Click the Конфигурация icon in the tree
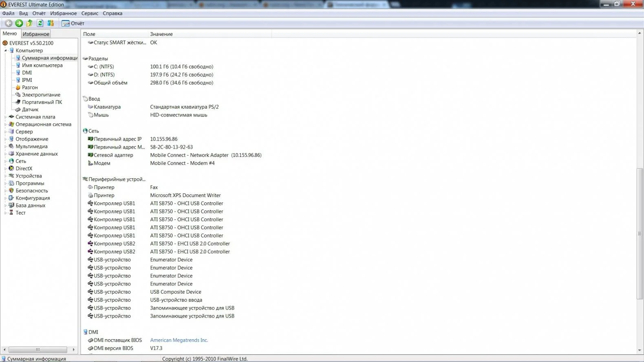644x362 pixels. click(x=11, y=198)
